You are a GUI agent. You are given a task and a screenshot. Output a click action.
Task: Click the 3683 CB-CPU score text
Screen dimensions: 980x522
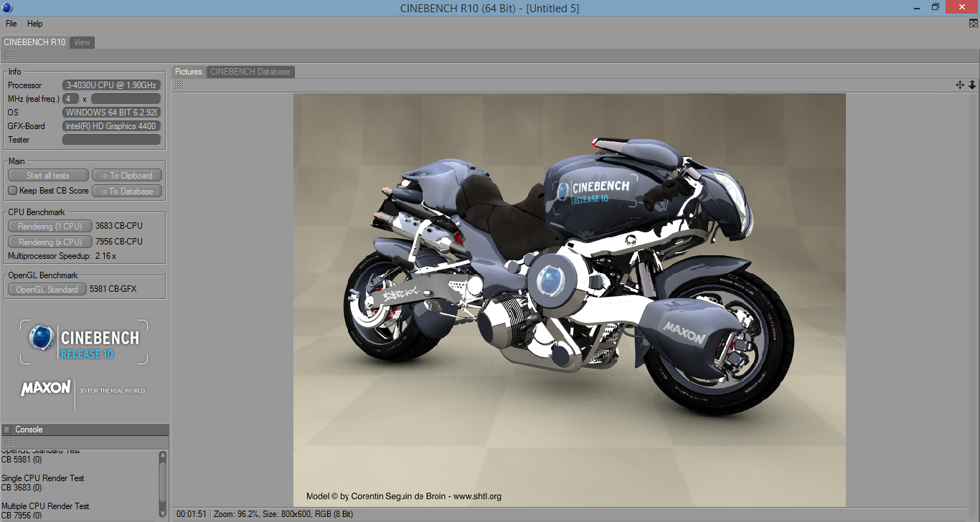pos(119,227)
